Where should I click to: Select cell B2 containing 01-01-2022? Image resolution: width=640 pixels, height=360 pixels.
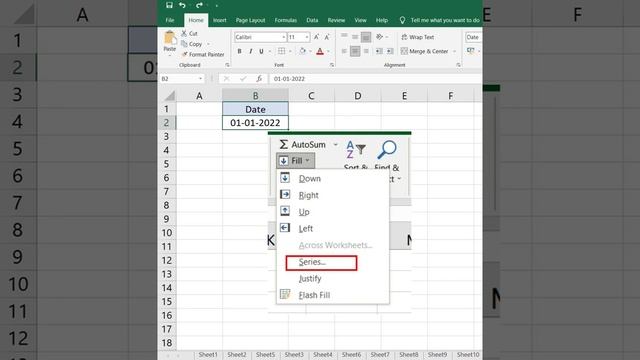(x=255, y=123)
